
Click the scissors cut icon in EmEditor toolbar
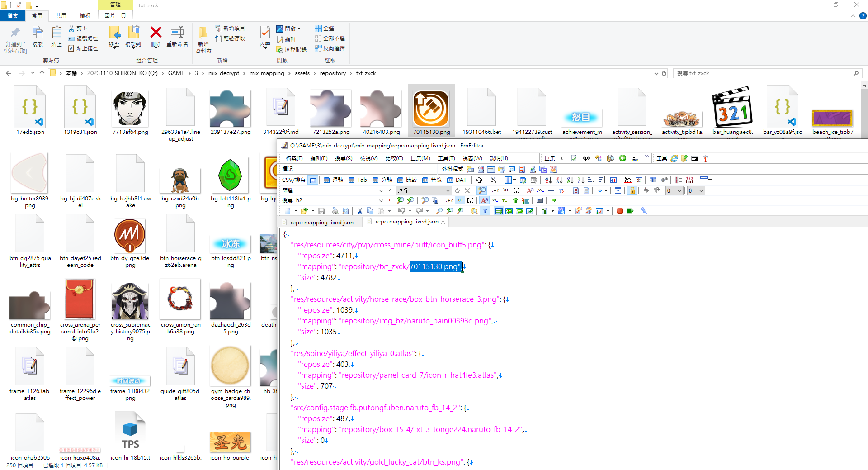[x=360, y=211]
